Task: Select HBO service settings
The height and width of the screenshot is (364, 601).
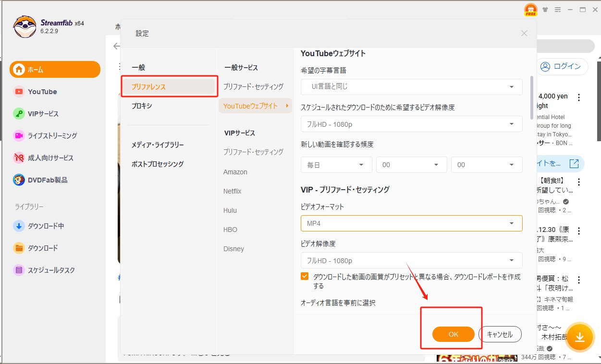Action: coord(230,230)
